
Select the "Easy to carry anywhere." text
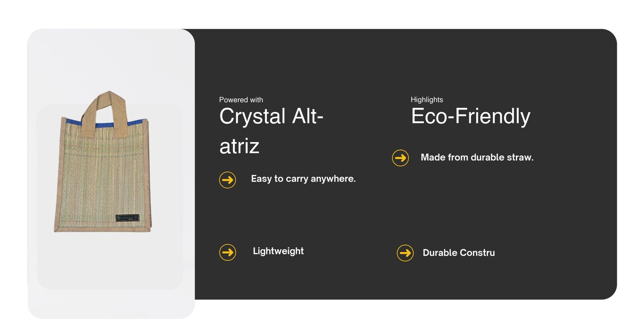303,179
